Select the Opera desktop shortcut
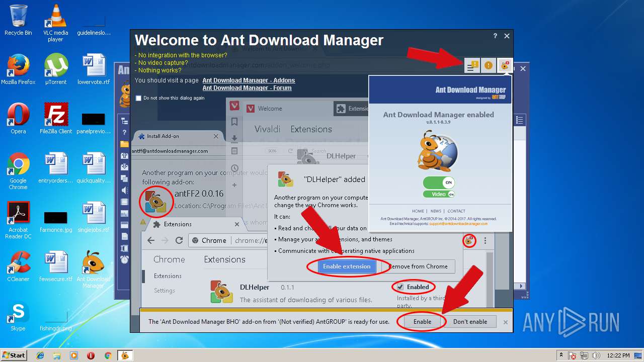Viewport: 644px width, 362px height. pos(18,118)
